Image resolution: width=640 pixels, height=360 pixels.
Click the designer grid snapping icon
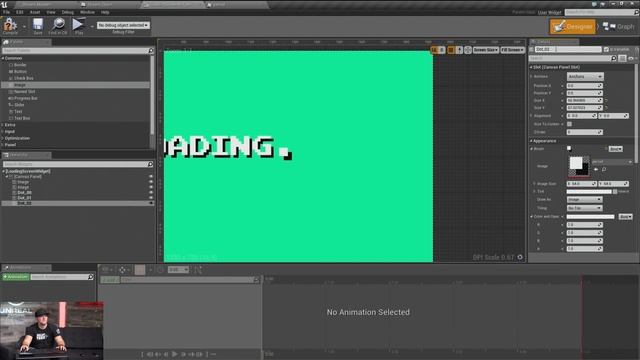click(451, 50)
